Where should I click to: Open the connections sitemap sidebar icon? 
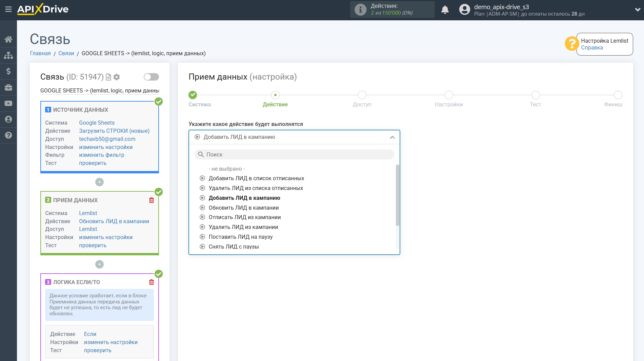tap(8, 55)
